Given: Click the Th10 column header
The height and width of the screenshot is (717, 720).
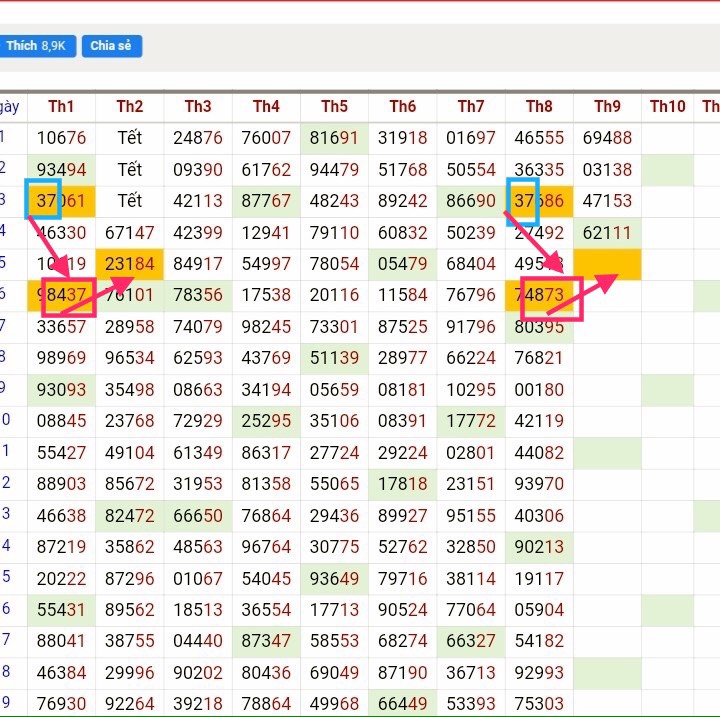Looking at the screenshot, I should [667, 106].
